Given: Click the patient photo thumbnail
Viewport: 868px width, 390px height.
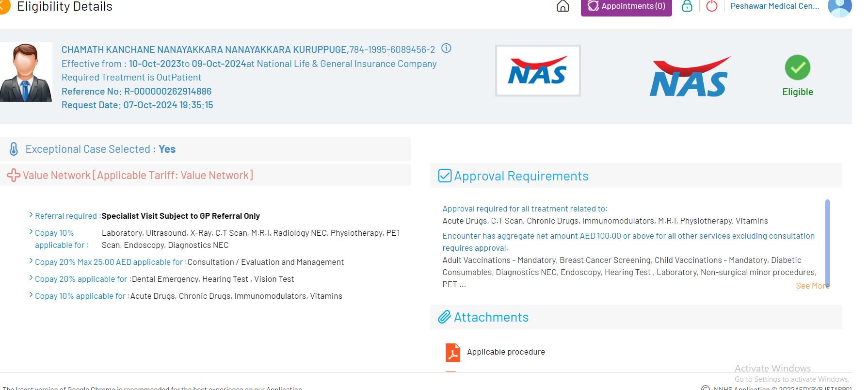Looking at the screenshot, I should pos(26,72).
